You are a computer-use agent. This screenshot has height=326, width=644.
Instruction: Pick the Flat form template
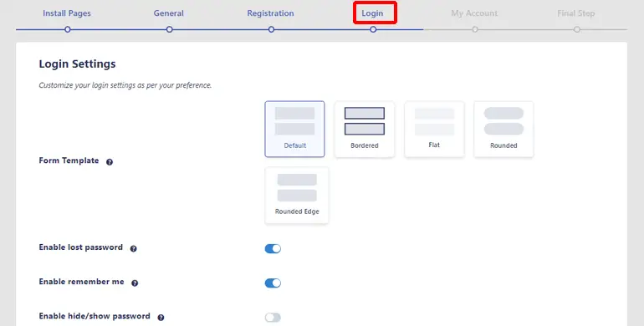click(x=434, y=129)
